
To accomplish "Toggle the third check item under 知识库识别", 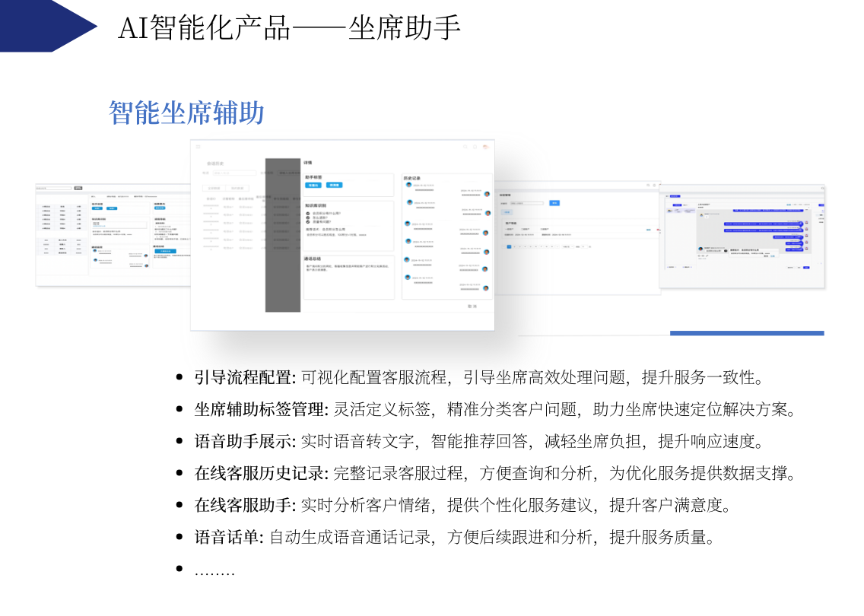I will tap(308, 222).
